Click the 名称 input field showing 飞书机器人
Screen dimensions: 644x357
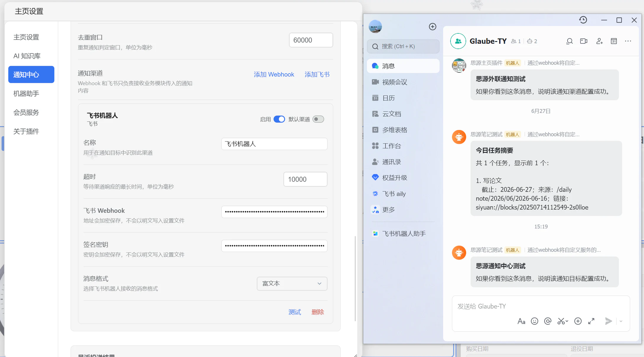[274, 144]
